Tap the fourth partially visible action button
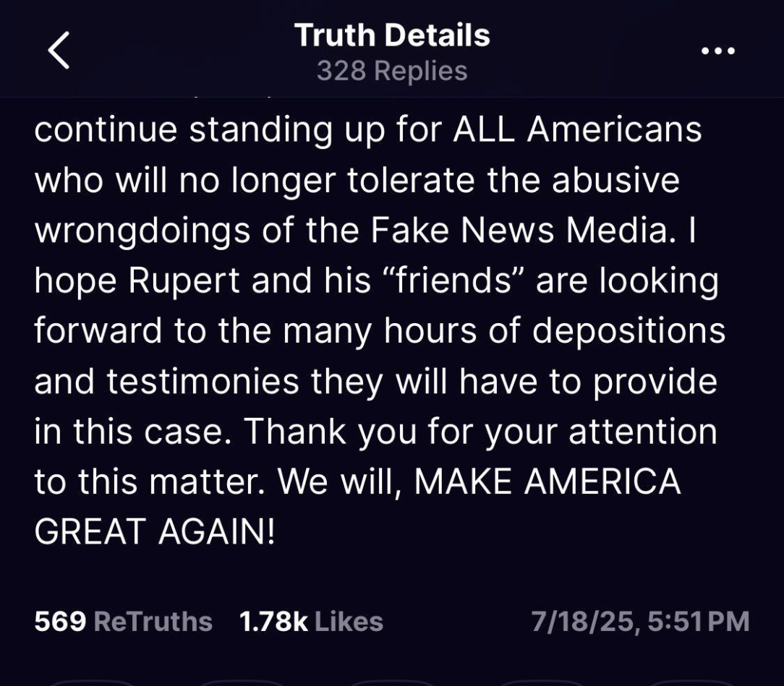The width and height of the screenshot is (784, 686). [x=543, y=682]
